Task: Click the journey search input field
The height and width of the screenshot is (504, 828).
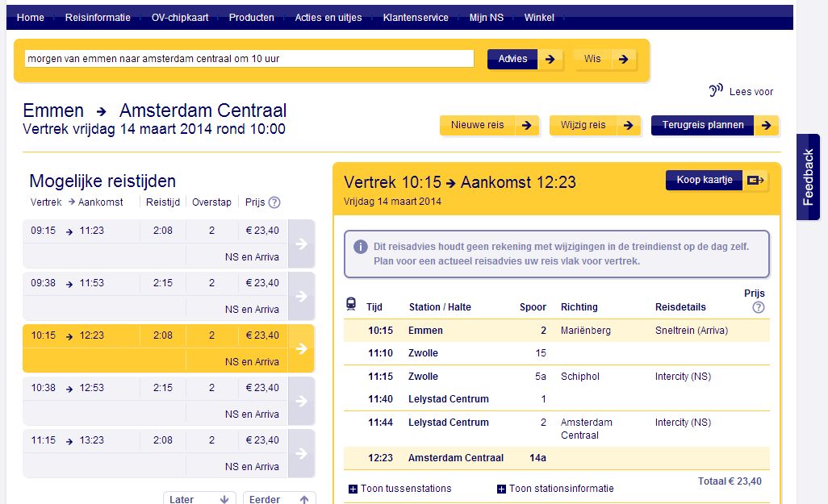Action: [249, 59]
